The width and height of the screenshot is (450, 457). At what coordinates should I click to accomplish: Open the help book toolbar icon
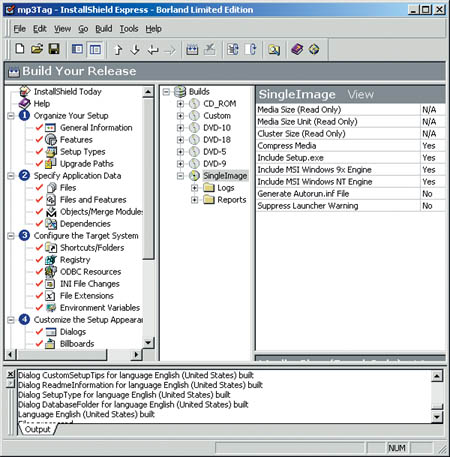point(297,49)
